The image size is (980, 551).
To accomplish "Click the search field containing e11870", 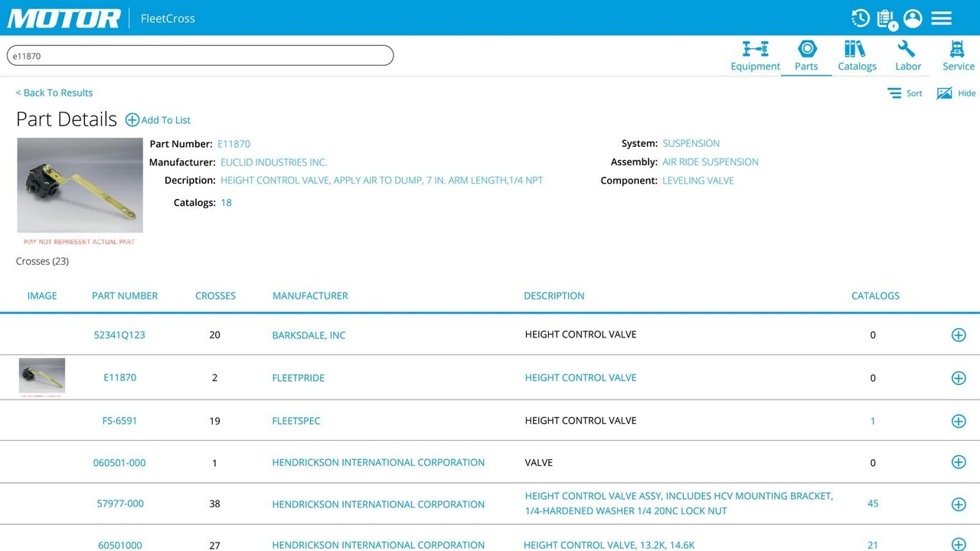I will (200, 55).
